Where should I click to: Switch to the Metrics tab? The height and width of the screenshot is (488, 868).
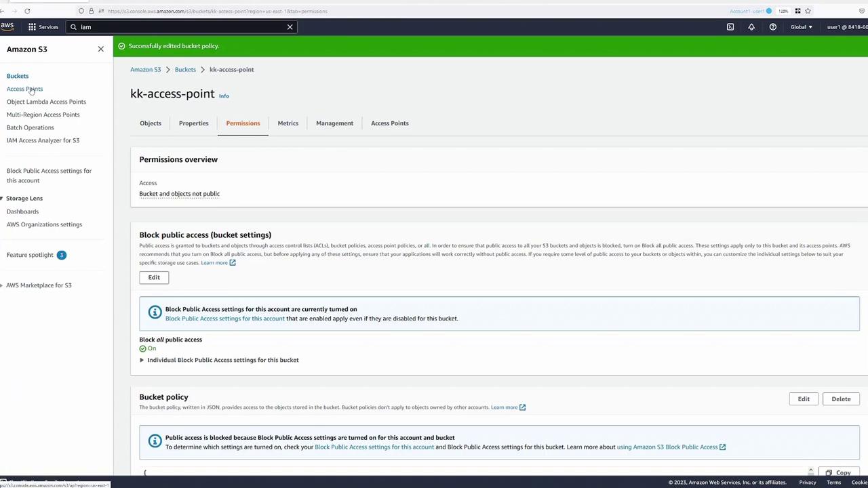pyautogui.click(x=288, y=123)
